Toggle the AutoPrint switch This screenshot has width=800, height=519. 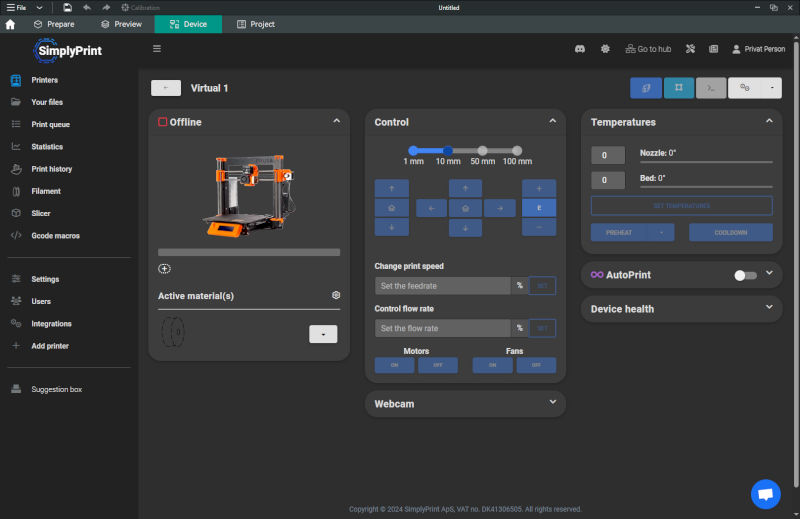(x=745, y=276)
